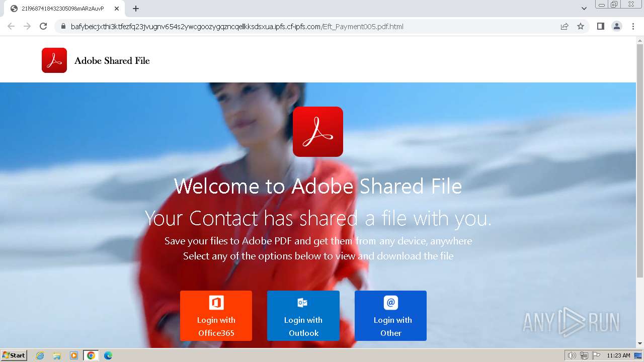Click the large Adobe PDF icon in the hero
Viewport: 644px width, 362px height.
pos(318,132)
